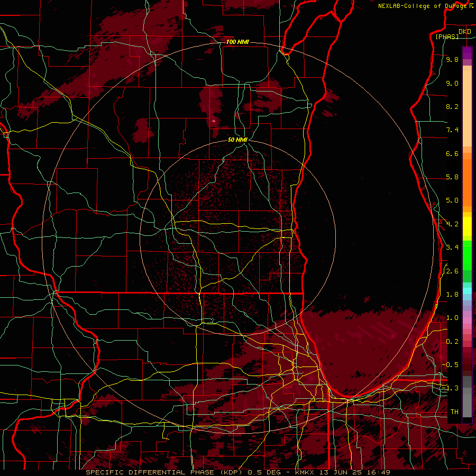Click the 1.0 scale value

point(452,318)
